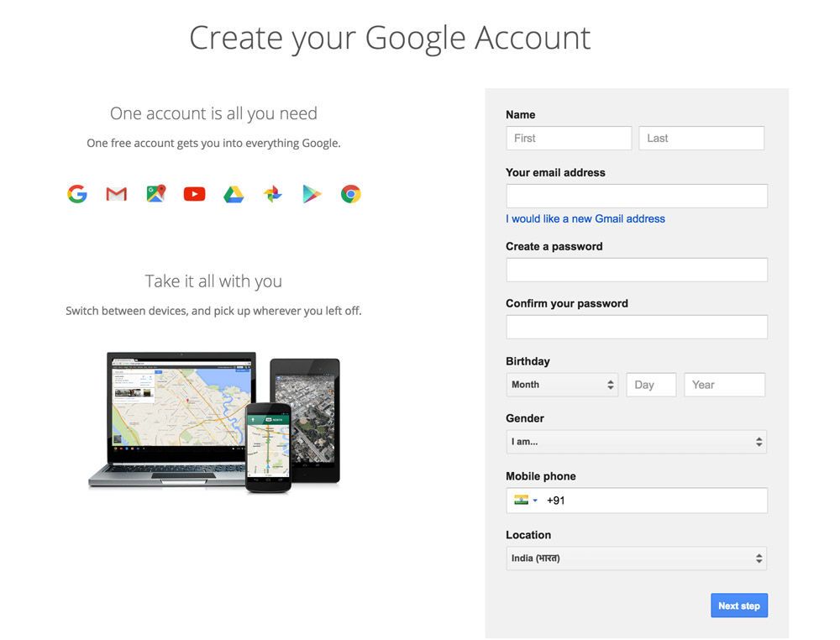This screenshot has width=840, height=640.
Task: Focus the email address field
Action: coord(637,196)
